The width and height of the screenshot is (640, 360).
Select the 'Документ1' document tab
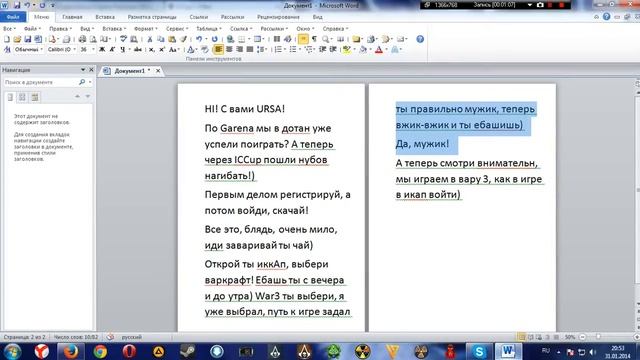pos(132,71)
